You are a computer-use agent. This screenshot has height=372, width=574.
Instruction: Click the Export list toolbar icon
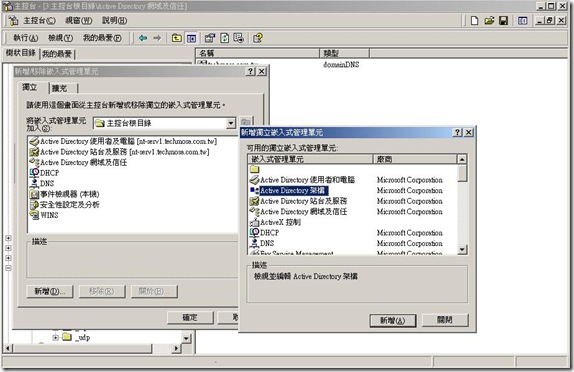tap(239, 38)
